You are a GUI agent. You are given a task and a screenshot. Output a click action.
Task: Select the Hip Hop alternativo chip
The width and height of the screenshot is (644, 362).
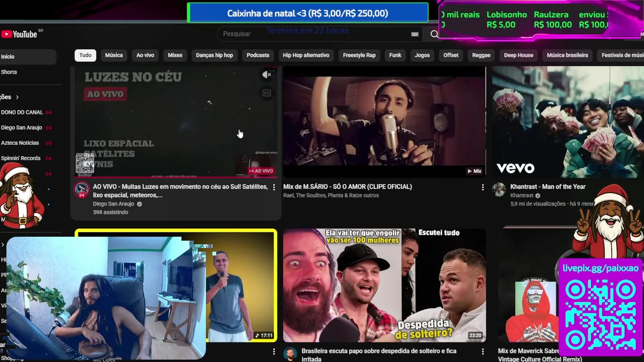pos(306,55)
